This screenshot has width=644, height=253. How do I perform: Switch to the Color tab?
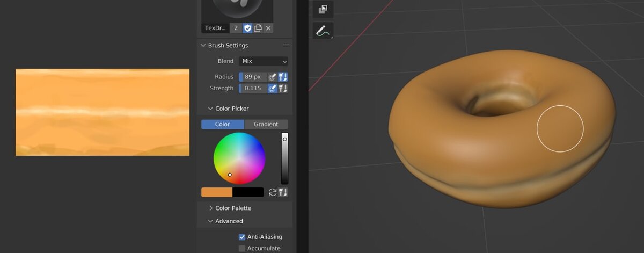pos(223,124)
